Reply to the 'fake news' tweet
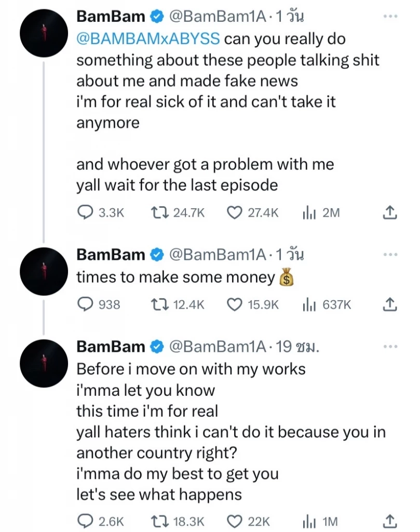 coord(85,212)
